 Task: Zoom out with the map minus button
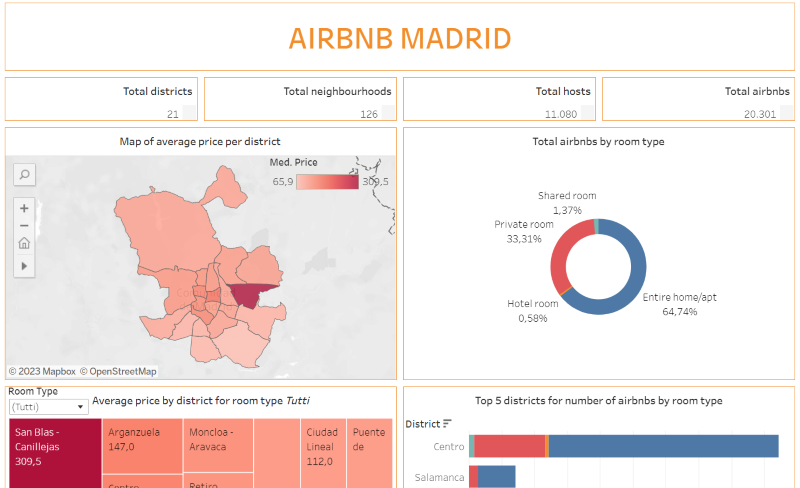tap(24, 226)
